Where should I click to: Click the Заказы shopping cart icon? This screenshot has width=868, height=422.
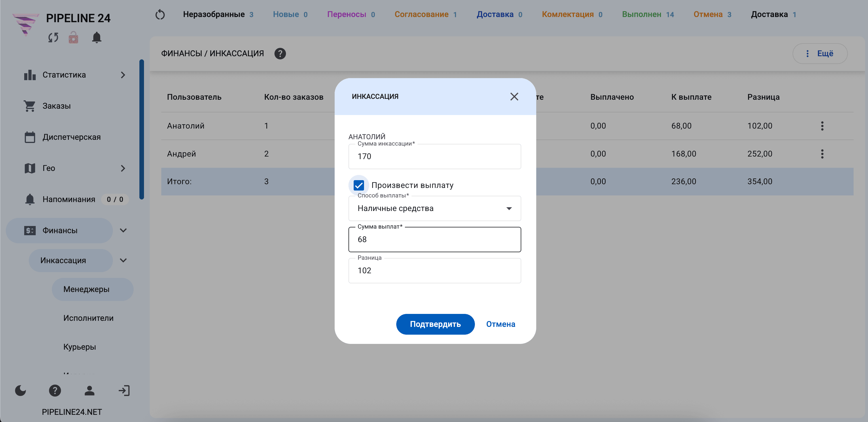tap(30, 106)
